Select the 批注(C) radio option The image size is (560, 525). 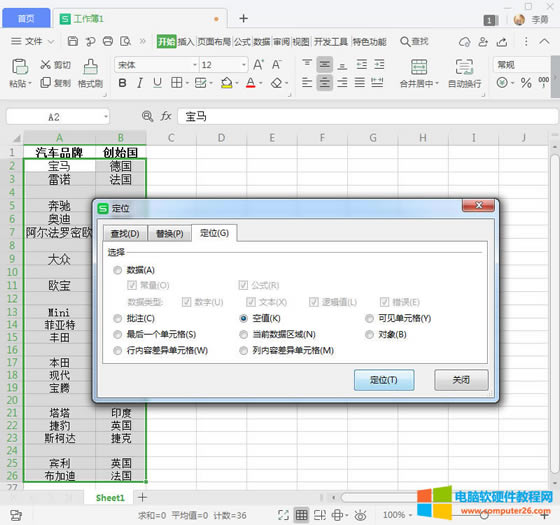(117, 318)
